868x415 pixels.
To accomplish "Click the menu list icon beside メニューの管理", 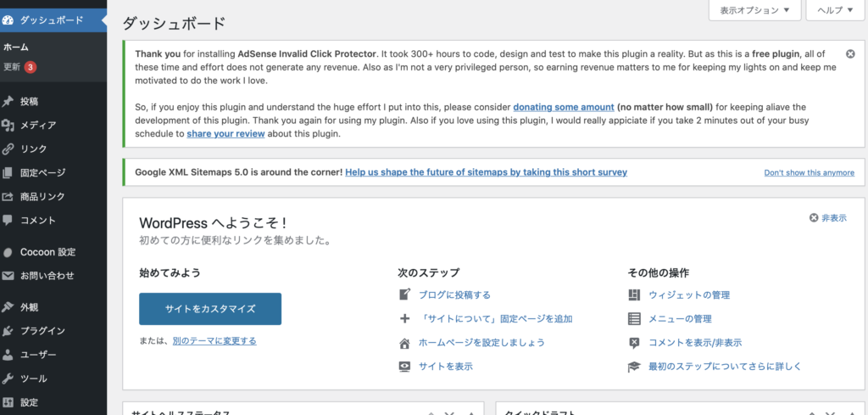I will tap(634, 318).
